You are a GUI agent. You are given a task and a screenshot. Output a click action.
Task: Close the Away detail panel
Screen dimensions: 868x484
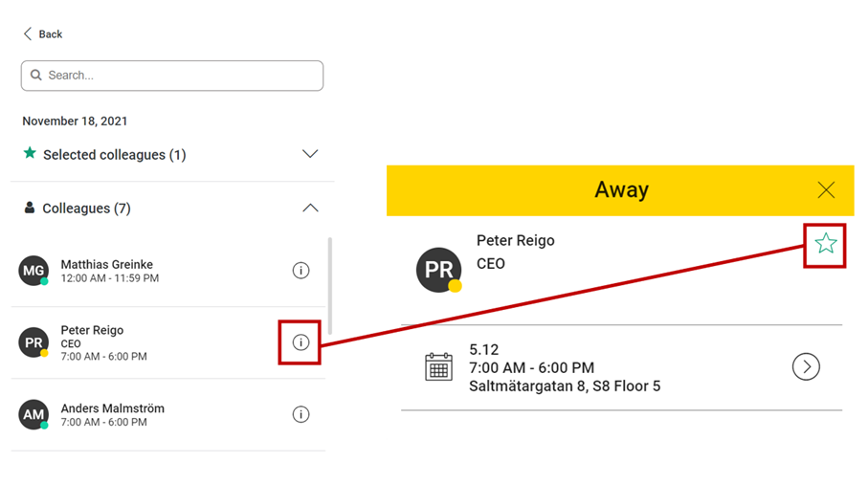pyautogui.click(x=826, y=190)
